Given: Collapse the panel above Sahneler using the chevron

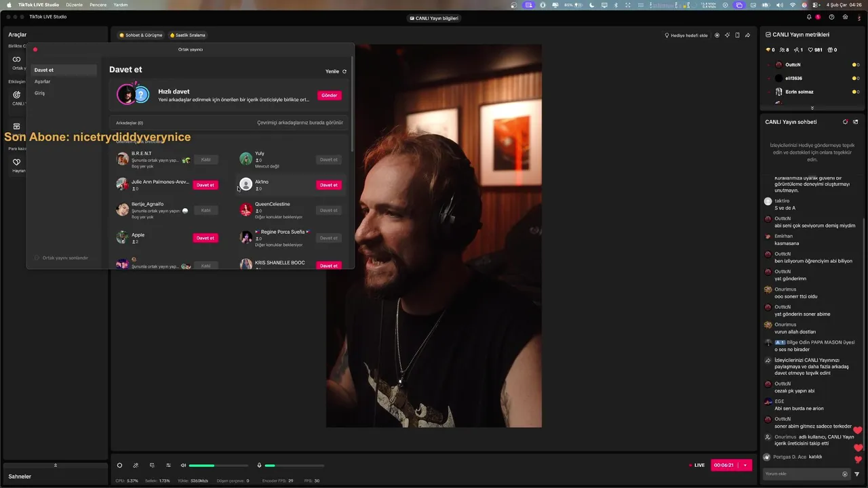Looking at the screenshot, I should [55, 465].
